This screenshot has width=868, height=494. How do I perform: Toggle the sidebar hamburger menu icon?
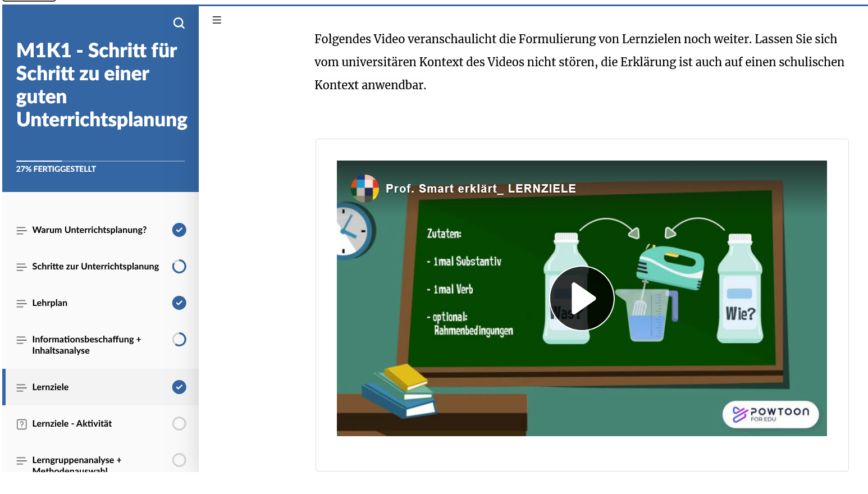217,20
